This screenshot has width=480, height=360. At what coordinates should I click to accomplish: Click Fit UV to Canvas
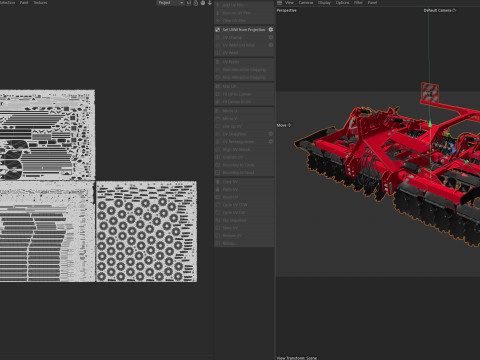click(x=244, y=94)
